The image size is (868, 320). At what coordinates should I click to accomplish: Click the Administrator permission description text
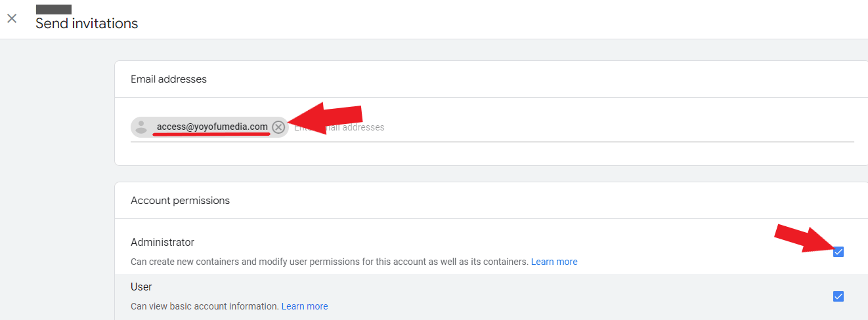point(328,262)
